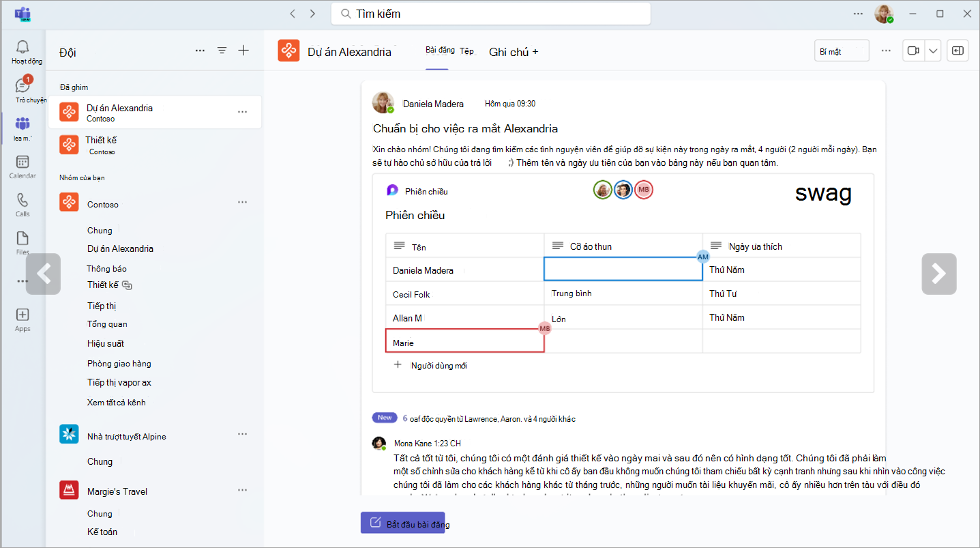Click Marie's avatar-highlighted name cell
980x548 pixels.
point(465,341)
